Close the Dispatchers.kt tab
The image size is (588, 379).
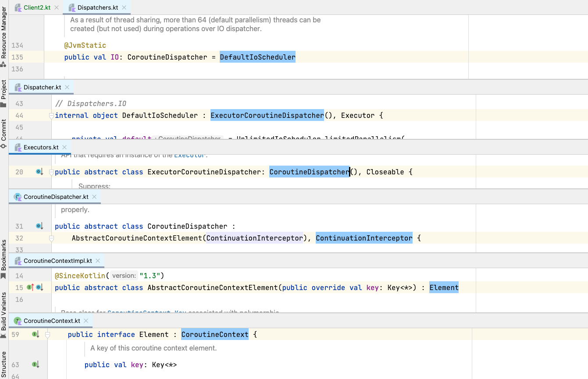pyautogui.click(x=124, y=7)
